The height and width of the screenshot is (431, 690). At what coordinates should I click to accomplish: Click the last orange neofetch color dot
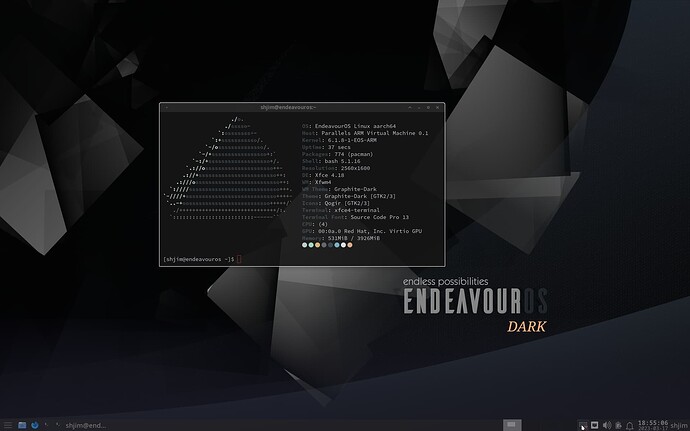350,245
